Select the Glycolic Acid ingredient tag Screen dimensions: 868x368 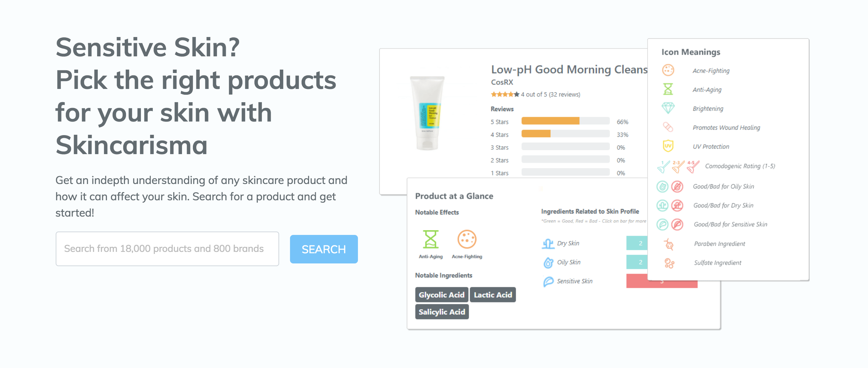441,295
